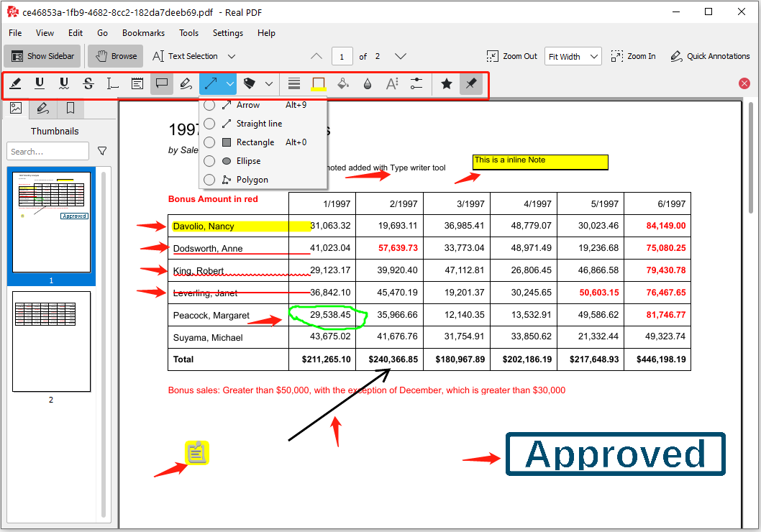Select the squiggly underline annotation tool
Image resolution: width=761 pixels, height=532 pixels.
click(64, 83)
